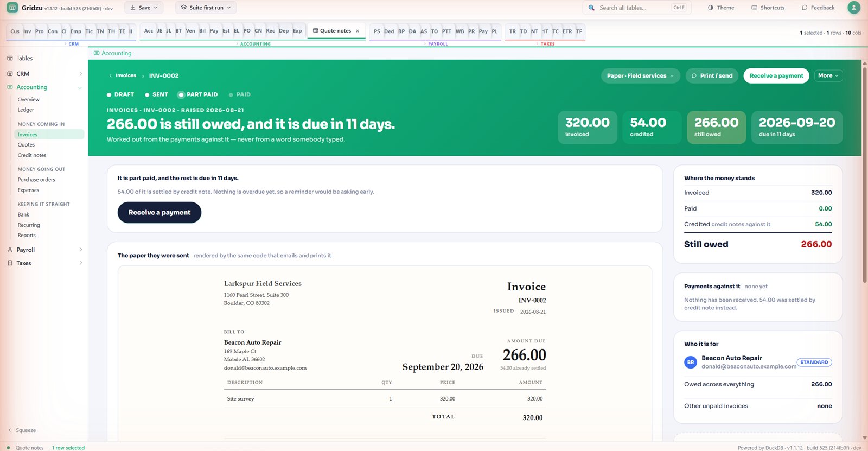Collapse the Accounting section in sidebar
The height and width of the screenshot is (451, 868).
point(80,88)
